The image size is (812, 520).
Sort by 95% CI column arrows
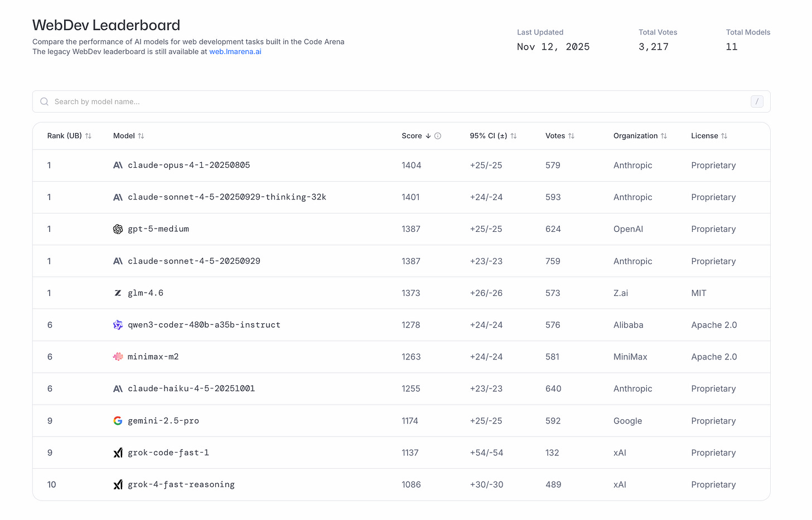coord(514,136)
